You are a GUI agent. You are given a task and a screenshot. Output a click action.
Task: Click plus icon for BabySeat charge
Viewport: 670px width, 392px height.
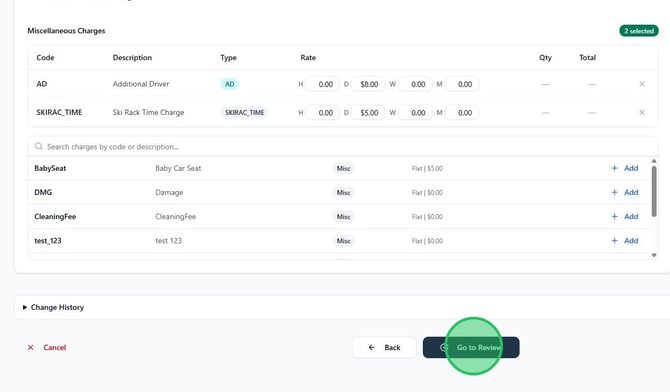coord(614,168)
